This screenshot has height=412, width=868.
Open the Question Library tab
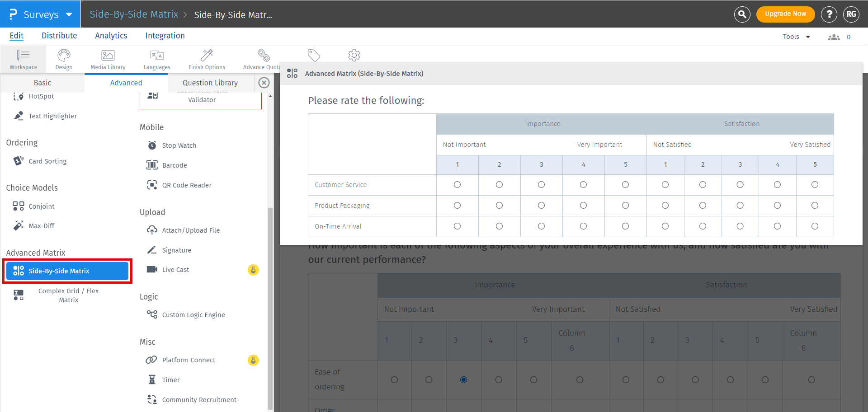(210, 83)
